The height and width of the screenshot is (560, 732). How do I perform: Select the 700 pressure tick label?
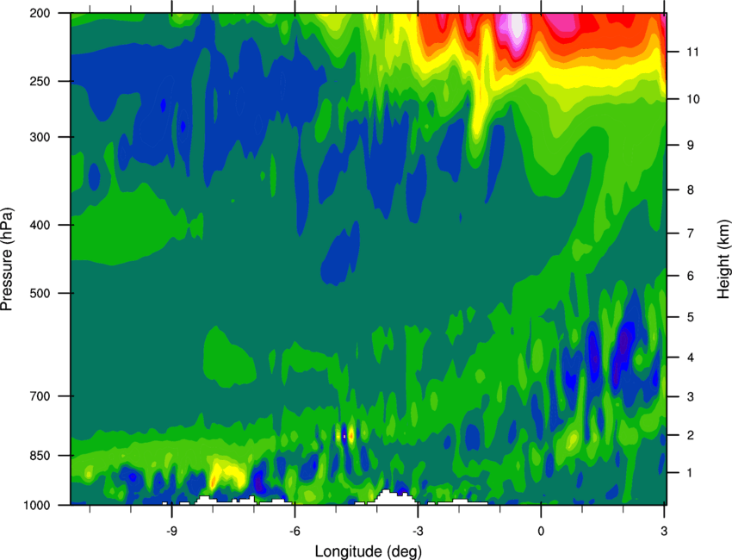coord(40,396)
